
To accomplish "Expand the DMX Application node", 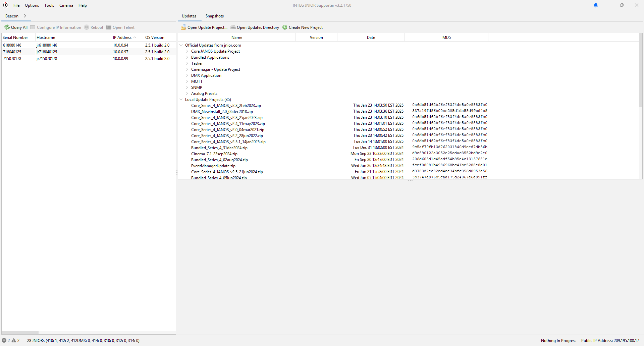I will point(187,75).
